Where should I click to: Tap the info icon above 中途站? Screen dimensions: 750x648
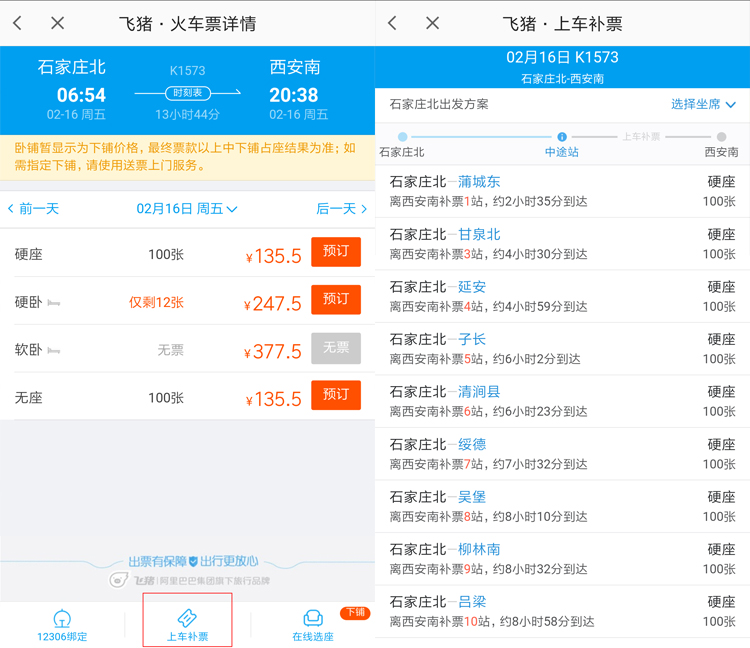click(562, 137)
